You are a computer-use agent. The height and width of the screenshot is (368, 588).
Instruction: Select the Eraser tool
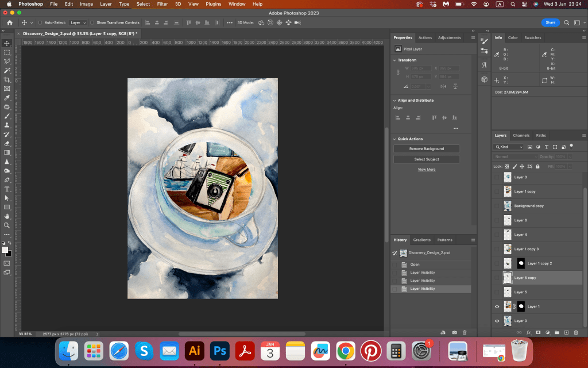point(7,143)
